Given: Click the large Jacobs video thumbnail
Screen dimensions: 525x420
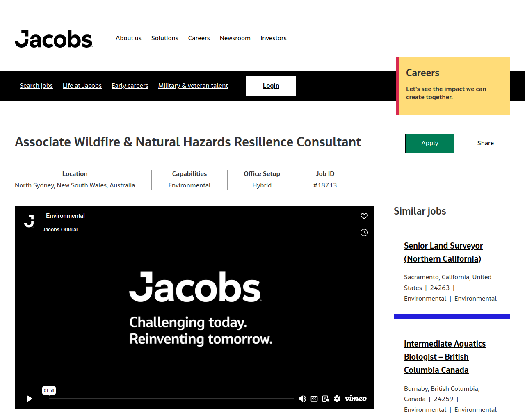Looking at the screenshot, I should tap(194, 307).
